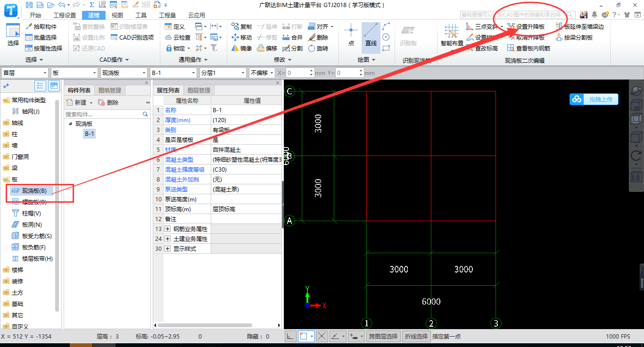Click the 镜像 mirror tool
Image resolution: width=644 pixels, height=347 pixels.
(x=241, y=48)
